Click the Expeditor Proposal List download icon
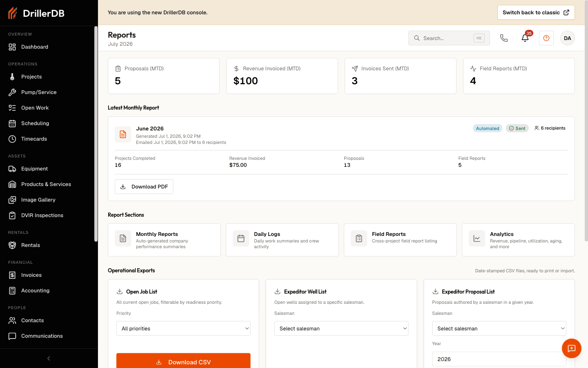 coord(435,292)
